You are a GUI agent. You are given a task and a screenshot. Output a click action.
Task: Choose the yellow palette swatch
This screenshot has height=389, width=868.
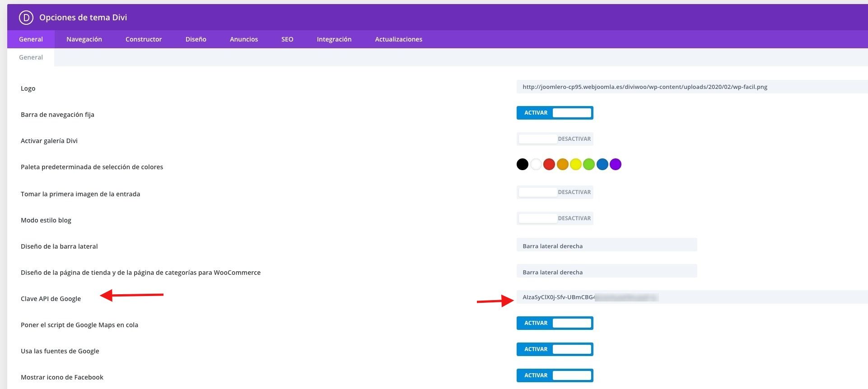pos(576,164)
